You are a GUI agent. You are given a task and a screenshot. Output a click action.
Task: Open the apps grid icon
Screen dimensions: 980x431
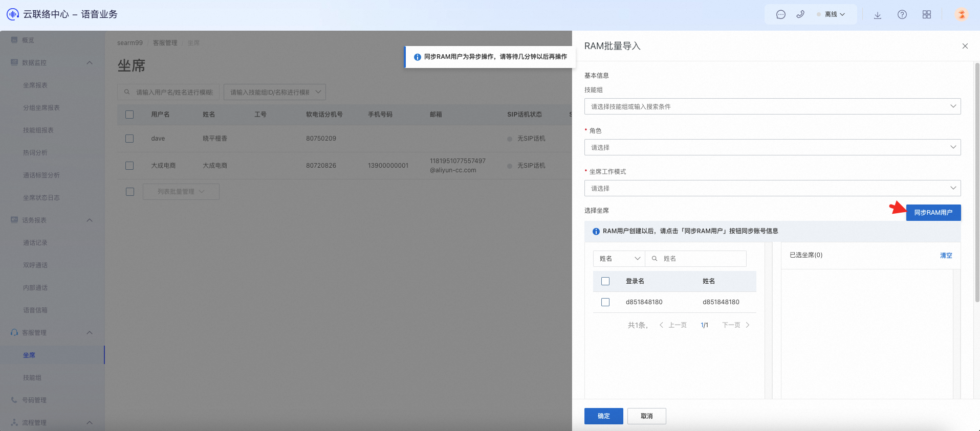click(927, 14)
